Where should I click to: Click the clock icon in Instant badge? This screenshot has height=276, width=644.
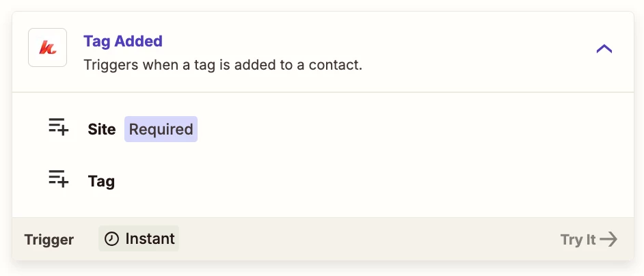pyautogui.click(x=111, y=238)
